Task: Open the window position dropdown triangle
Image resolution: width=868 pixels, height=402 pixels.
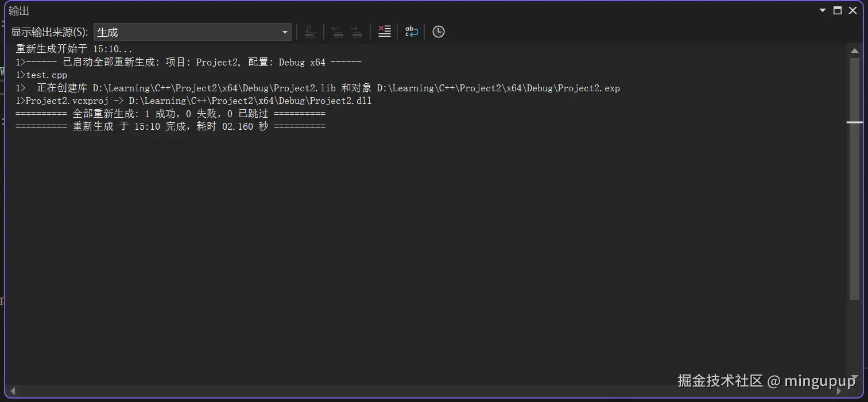Action: tap(823, 10)
